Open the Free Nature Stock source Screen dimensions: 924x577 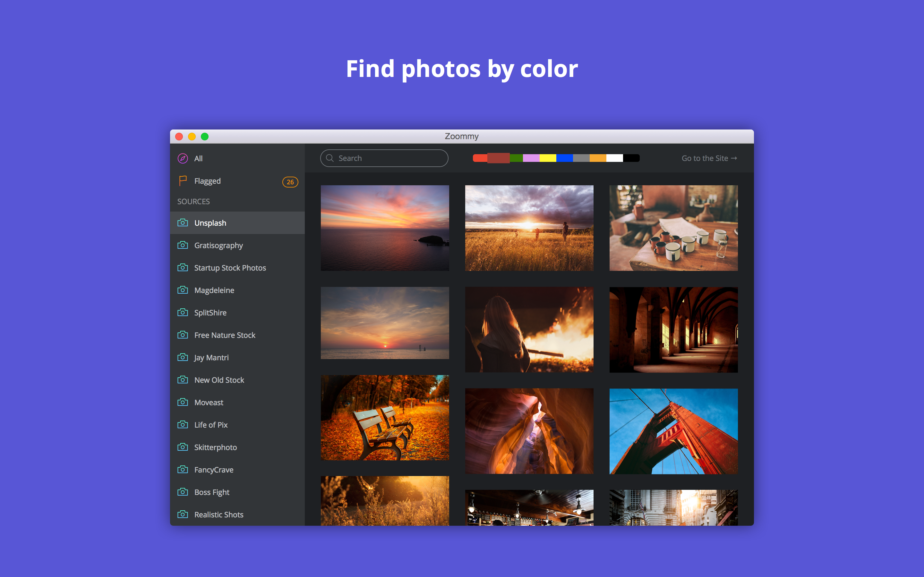(x=225, y=335)
